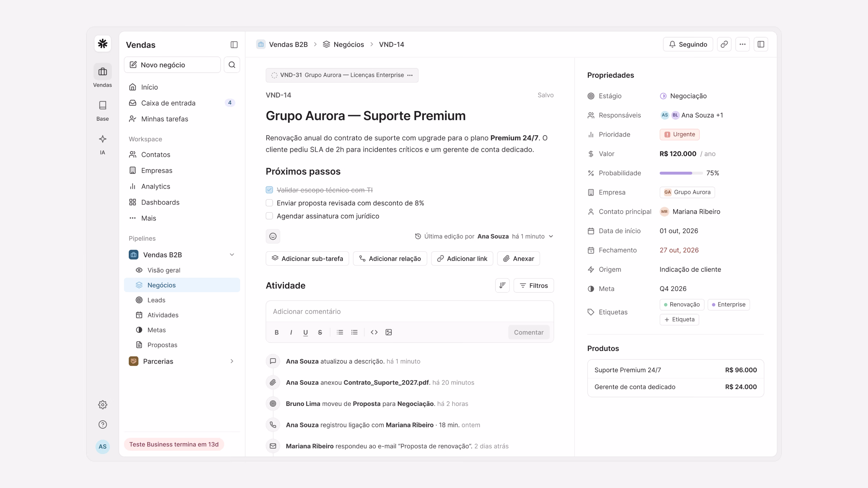Open the AS user avatar at bottom-left
Viewport: 868px width, 488px height.
103,446
